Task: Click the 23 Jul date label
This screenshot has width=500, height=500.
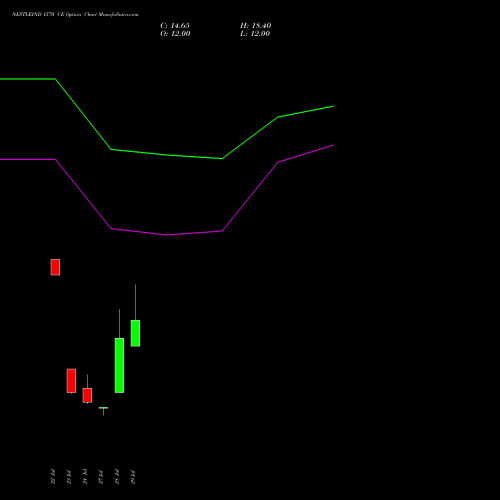Action: pos(69,477)
